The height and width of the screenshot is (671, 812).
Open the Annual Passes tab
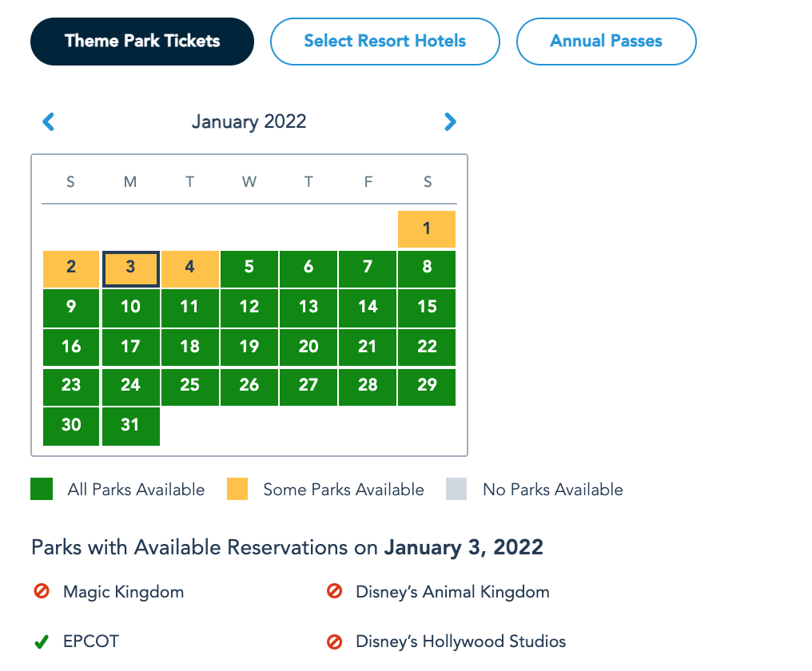tap(606, 42)
